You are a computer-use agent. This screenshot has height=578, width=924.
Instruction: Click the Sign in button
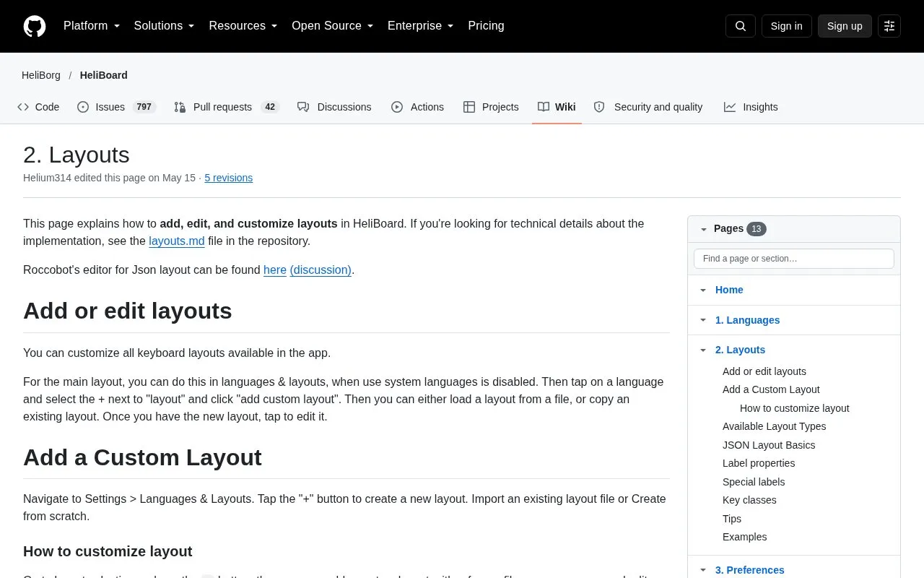click(x=786, y=26)
